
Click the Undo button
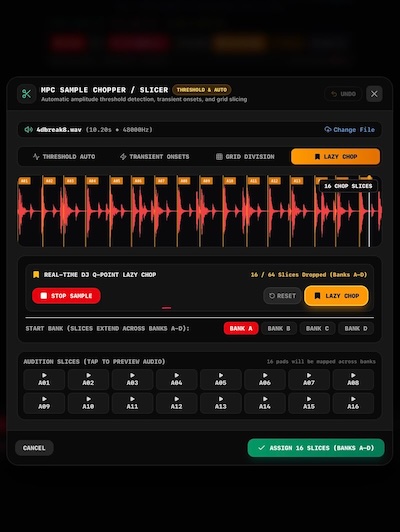[x=343, y=94]
